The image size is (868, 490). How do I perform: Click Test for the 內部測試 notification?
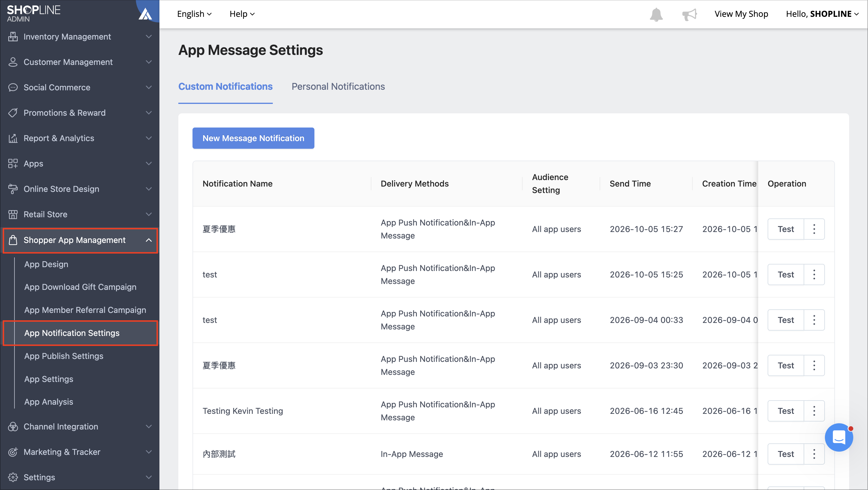point(786,454)
